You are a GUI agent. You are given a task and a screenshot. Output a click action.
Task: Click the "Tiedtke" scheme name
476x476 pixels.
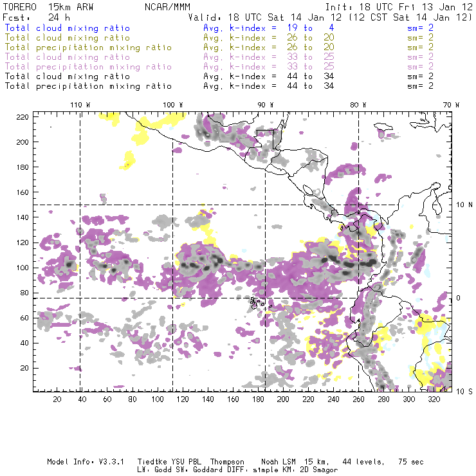(x=152, y=462)
